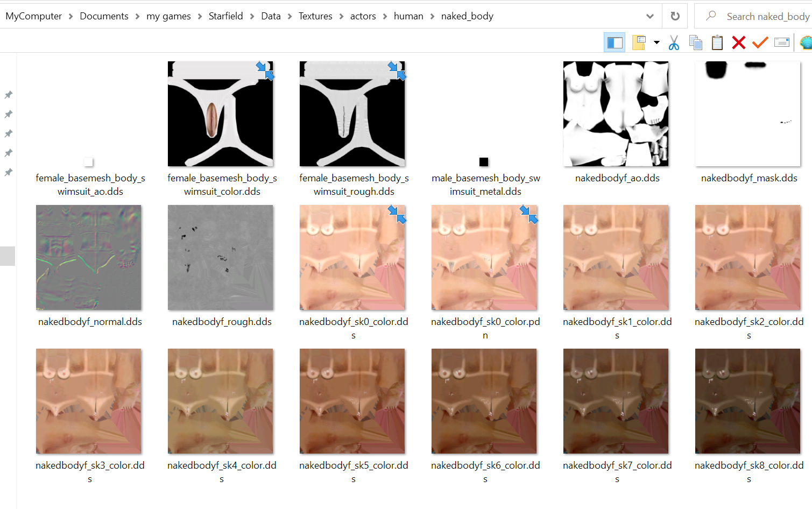812x509 pixels.
Task: Go to Documents in the breadcrumb
Action: click(104, 16)
